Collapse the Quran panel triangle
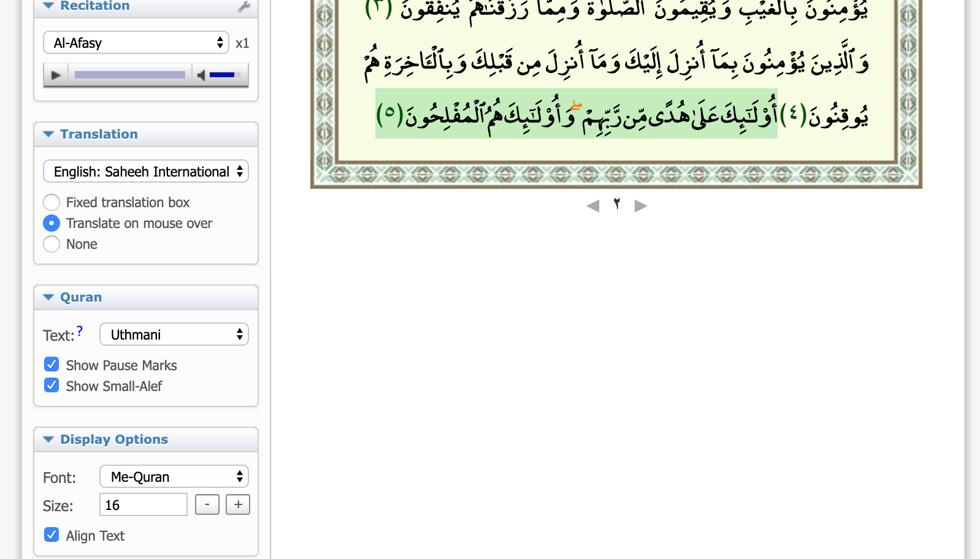Image resolution: width=980 pixels, height=559 pixels. (x=49, y=297)
